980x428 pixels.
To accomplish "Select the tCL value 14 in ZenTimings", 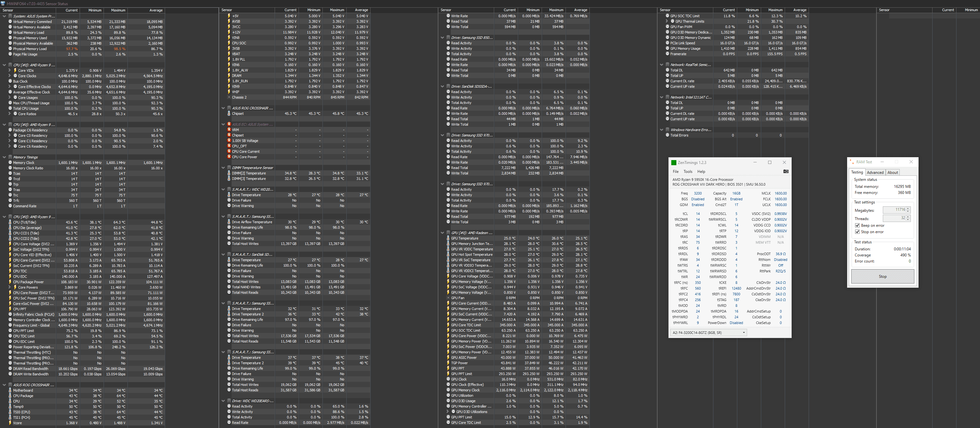I will [x=698, y=214].
